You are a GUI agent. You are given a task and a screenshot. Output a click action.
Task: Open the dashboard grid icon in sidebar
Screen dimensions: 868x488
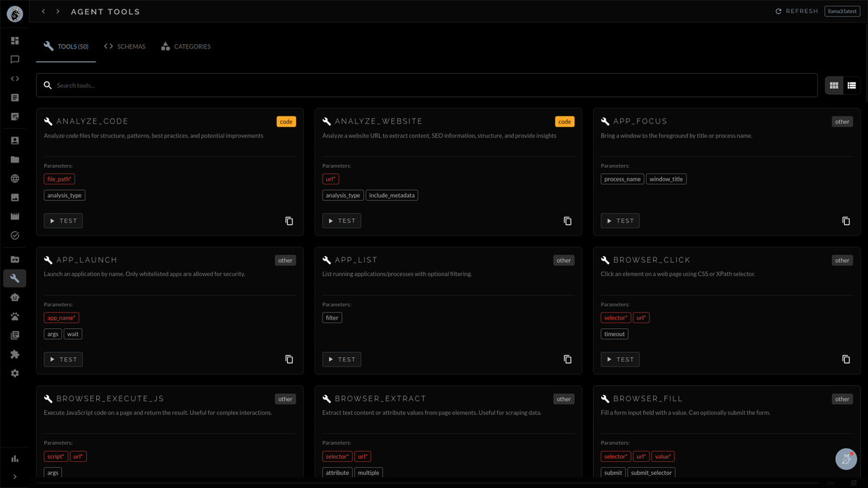coord(14,40)
